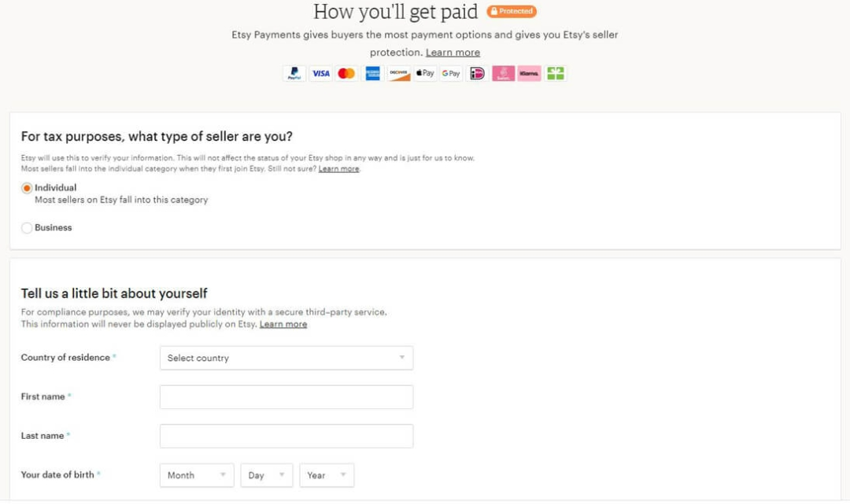Open the Month dropdown for birth date

click(x=196, y=475)
